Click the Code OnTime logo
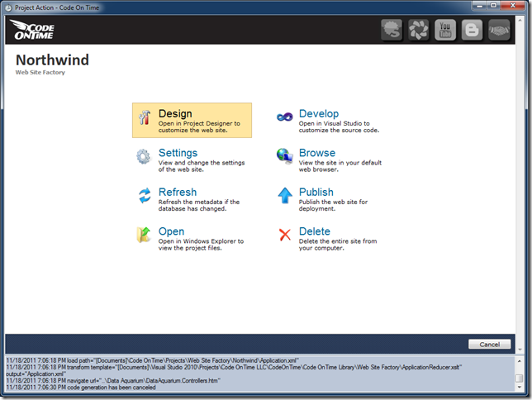 click(x=34, y=31)
